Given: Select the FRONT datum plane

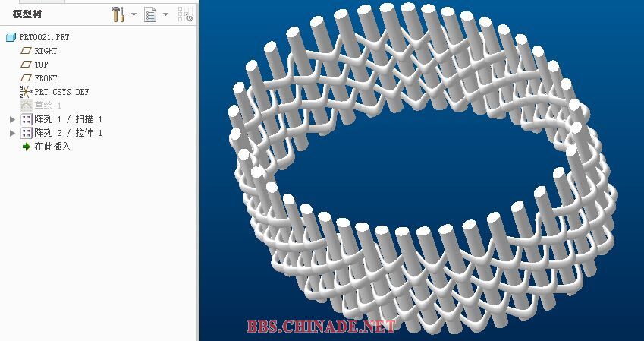Looking at the screenshot, I should [x=46, y=78].
